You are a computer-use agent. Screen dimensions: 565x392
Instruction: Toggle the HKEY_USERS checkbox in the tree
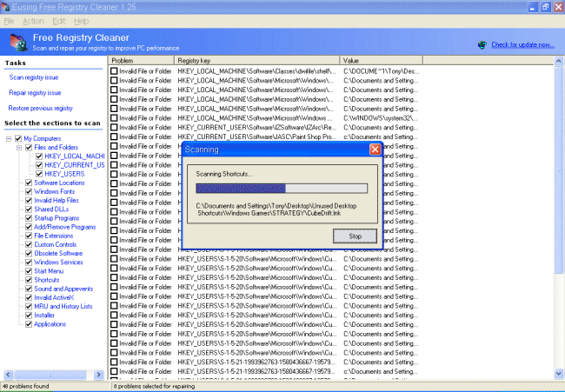39,174
